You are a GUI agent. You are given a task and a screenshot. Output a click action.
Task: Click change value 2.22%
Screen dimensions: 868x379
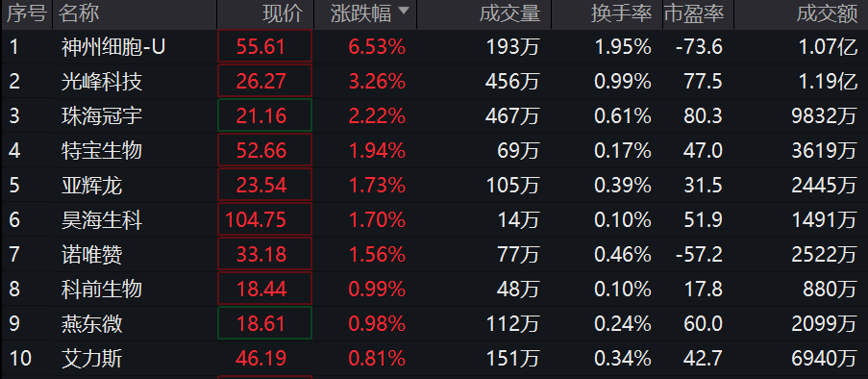point(377,115)
